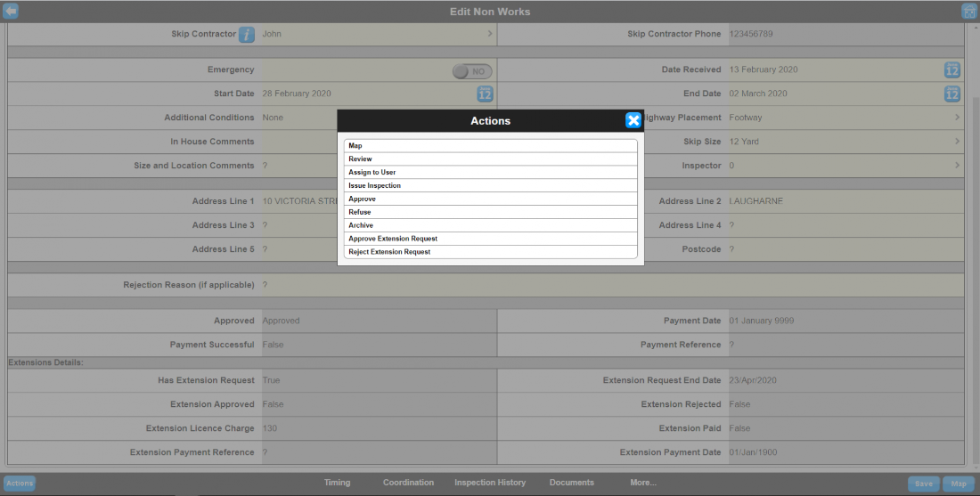This screenshot has height=496, width=980.
Task: Expand Skip Size selection
Action: tap(957, 142)
